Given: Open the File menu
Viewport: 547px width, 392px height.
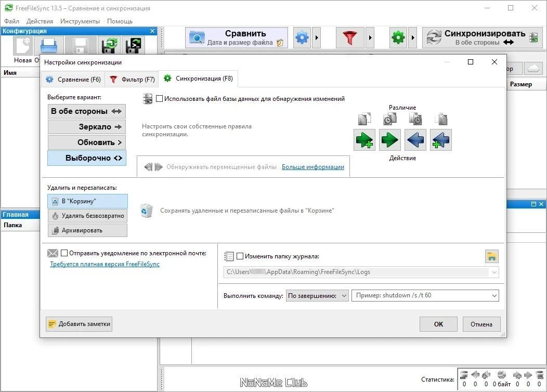Looking at the screenshot, I should pyautogui.click(x=12, y=21).
